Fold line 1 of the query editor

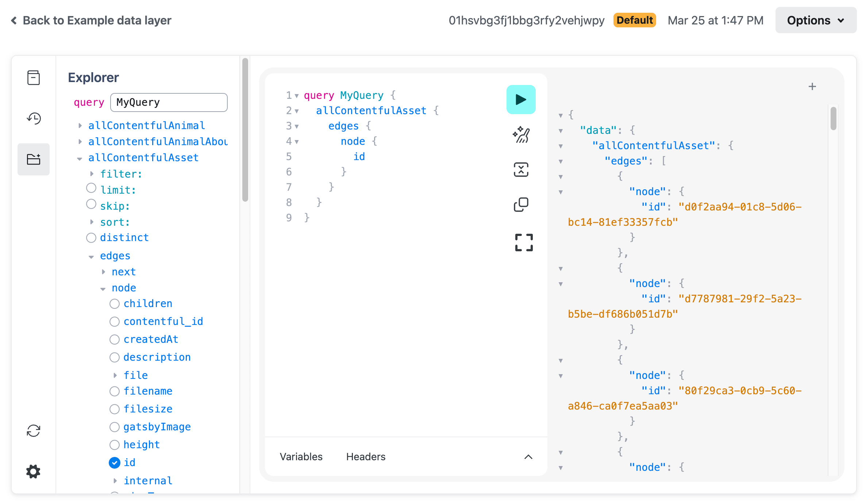tap(297, 96)
